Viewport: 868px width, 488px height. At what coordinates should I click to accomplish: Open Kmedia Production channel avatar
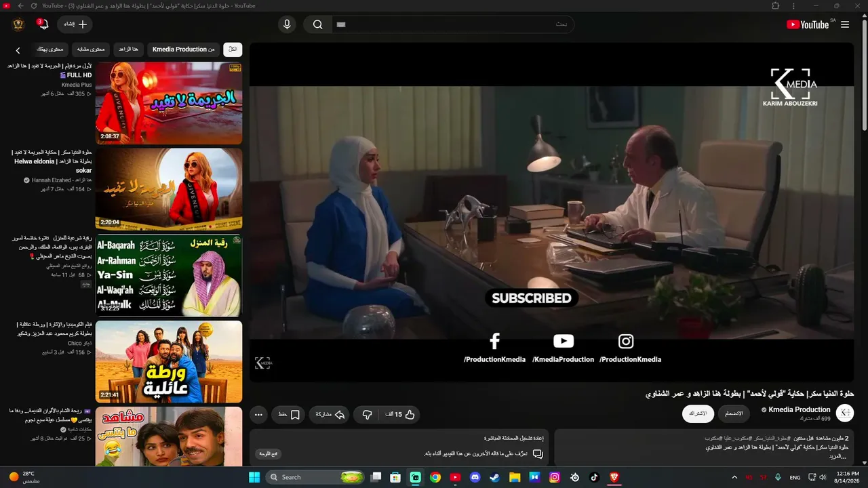coord(845,413)
